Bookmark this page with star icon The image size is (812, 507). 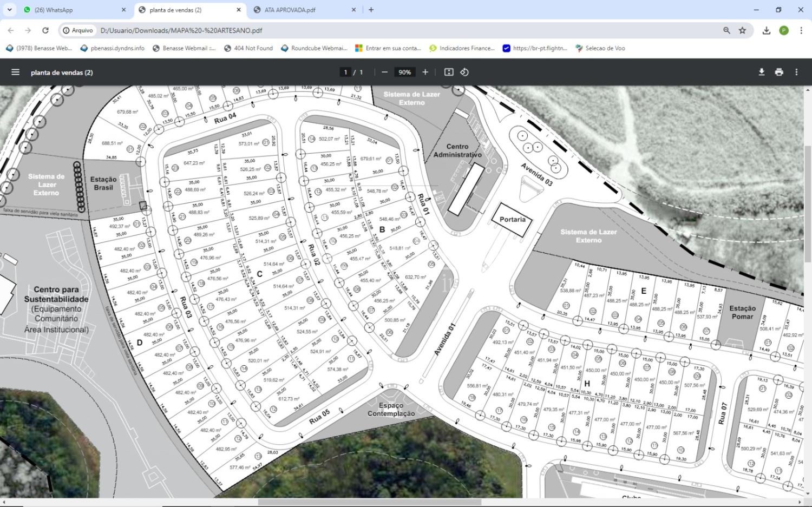pos(743,30)
